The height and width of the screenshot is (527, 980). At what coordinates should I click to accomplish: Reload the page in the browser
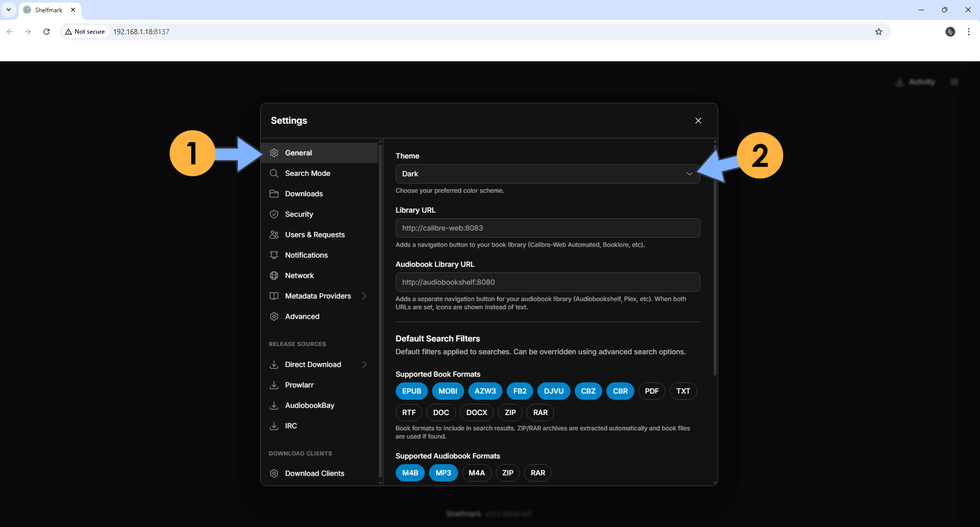(x=47, y=32)
